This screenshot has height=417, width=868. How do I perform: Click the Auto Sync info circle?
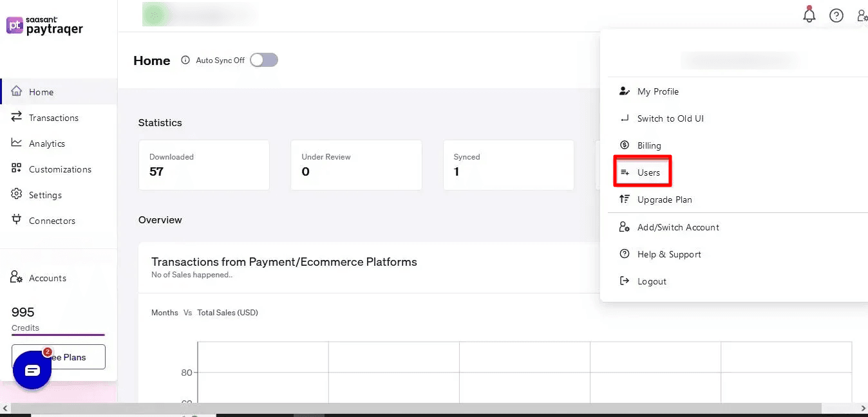185,60
